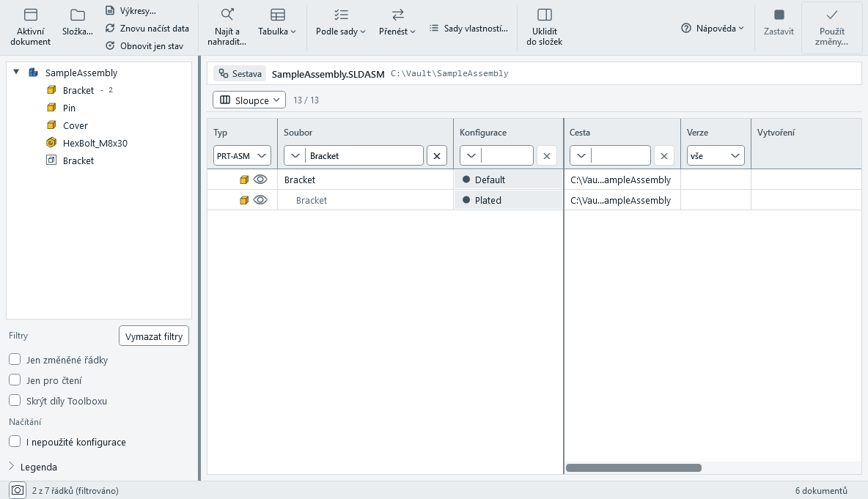Screen dimensions: 868x499
Task: Open Výkresy... drawings option
Action: (131, 10)
